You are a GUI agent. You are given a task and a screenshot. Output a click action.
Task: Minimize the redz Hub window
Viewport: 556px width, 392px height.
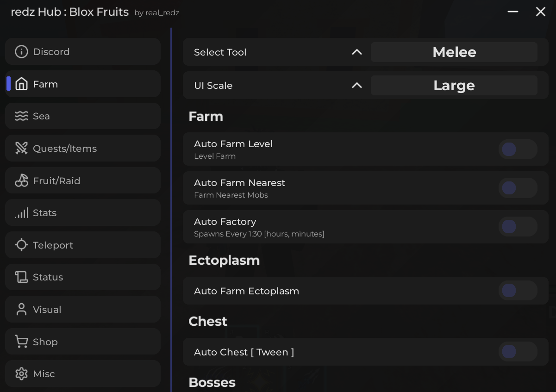(512, 12)
